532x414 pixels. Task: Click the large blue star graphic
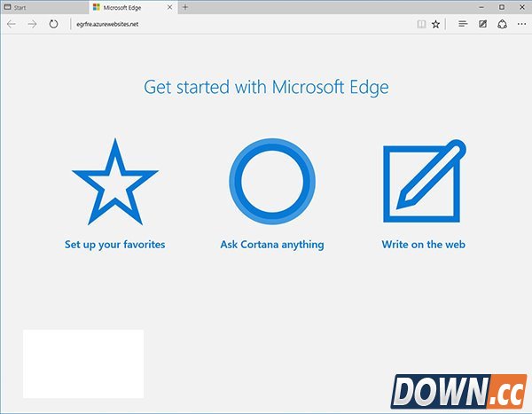(x=115, y=182)
